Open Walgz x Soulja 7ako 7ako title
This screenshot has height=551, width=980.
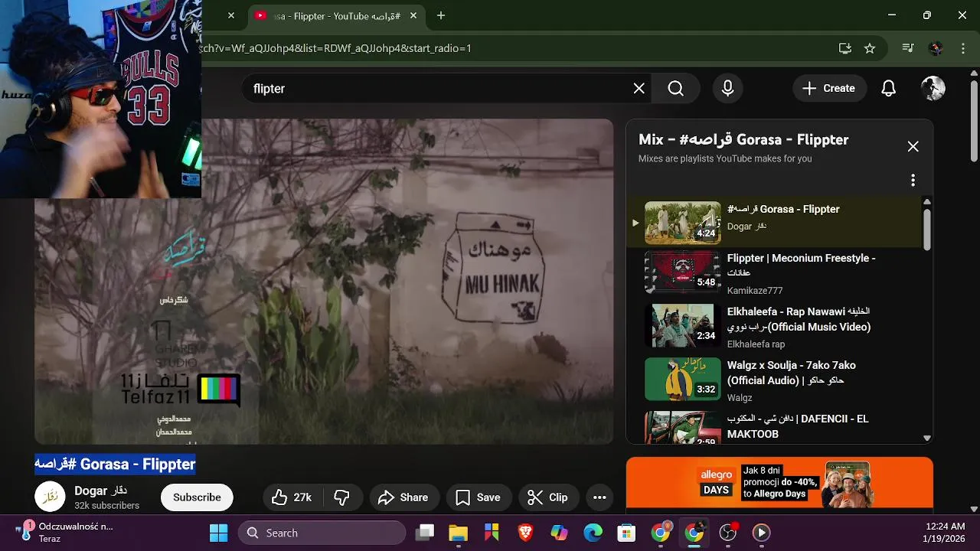click(792, 373)
